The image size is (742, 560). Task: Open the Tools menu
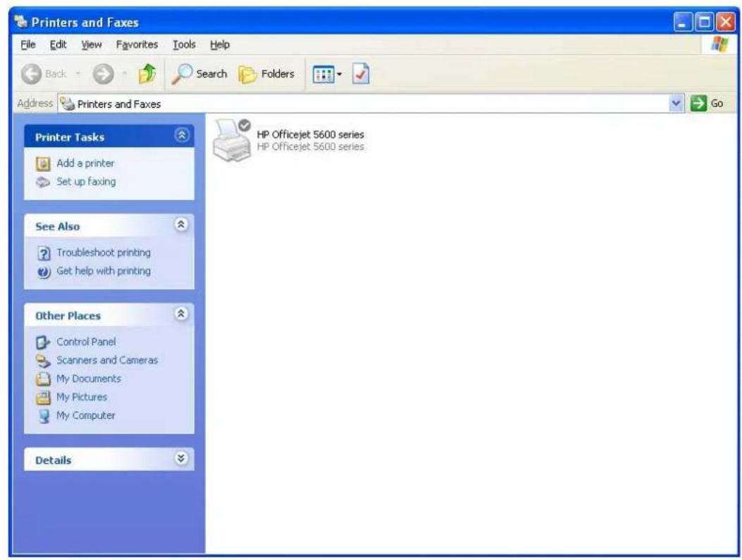184,44
